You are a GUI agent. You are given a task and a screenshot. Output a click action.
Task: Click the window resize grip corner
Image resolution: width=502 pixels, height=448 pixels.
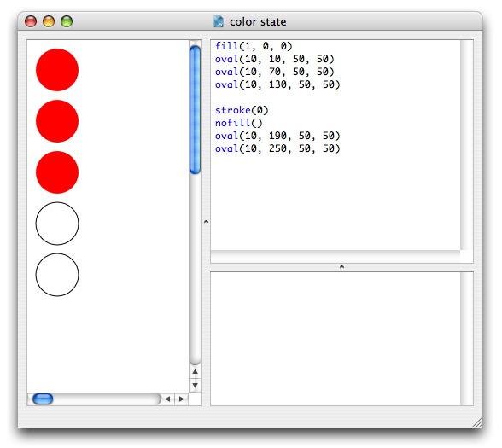(x=477, y=422)
